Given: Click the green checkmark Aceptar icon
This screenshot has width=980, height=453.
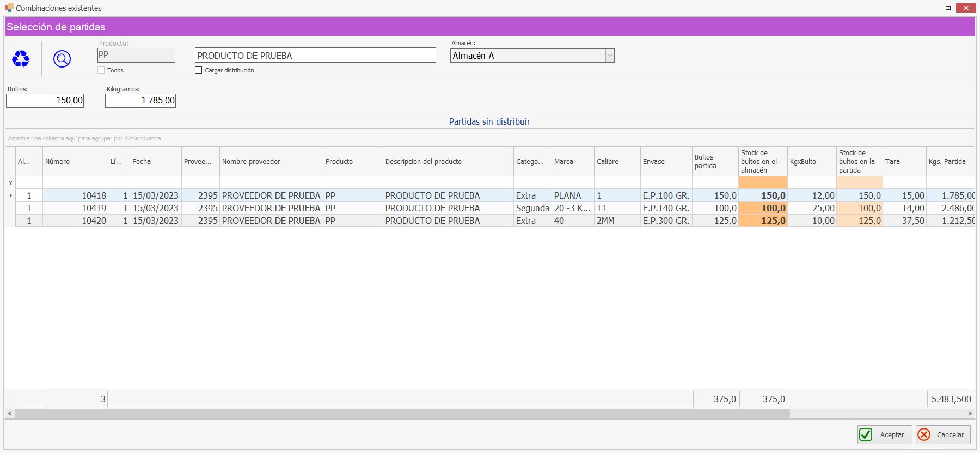Looking at the screenshot, I should (x=866, y=434).
